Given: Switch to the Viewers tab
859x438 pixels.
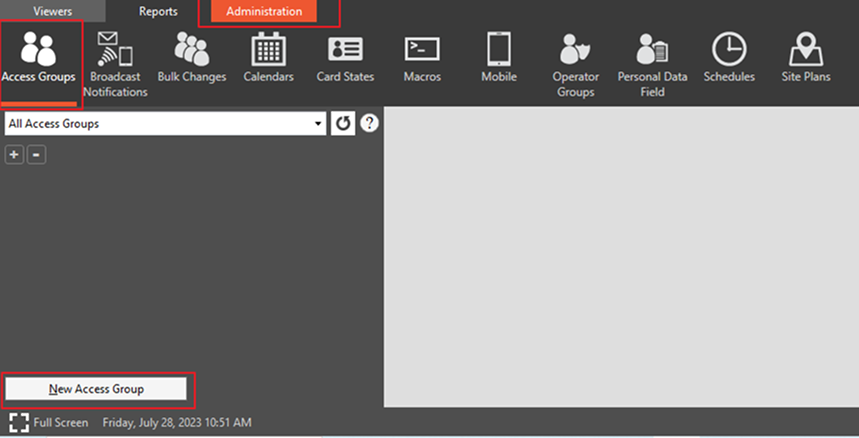Looking at the screenshot, I should pyautogui.click(x=52, y=12).
